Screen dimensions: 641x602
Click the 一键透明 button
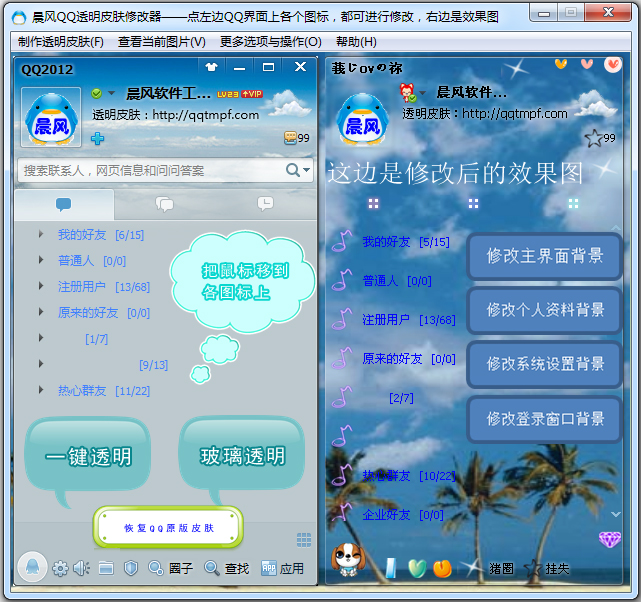point(88,457)
